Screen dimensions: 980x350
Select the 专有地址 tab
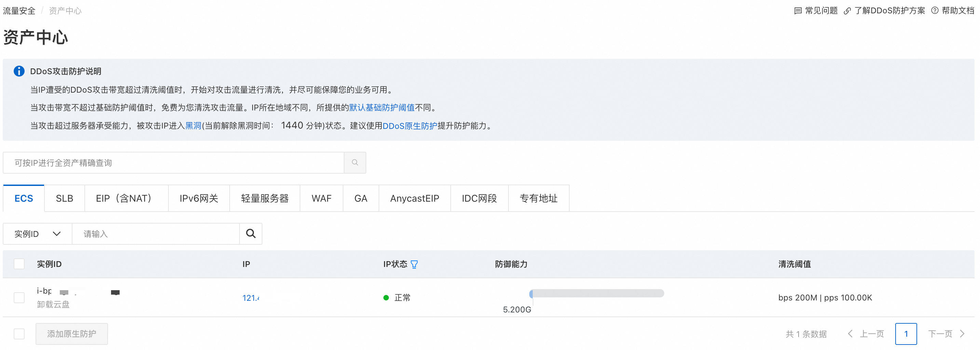tap(538, 198)
